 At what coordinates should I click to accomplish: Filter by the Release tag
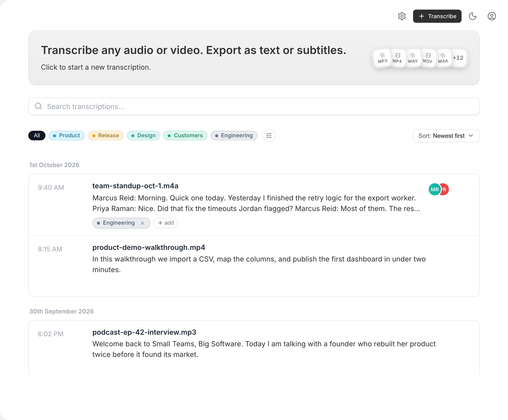click(106, 136)
